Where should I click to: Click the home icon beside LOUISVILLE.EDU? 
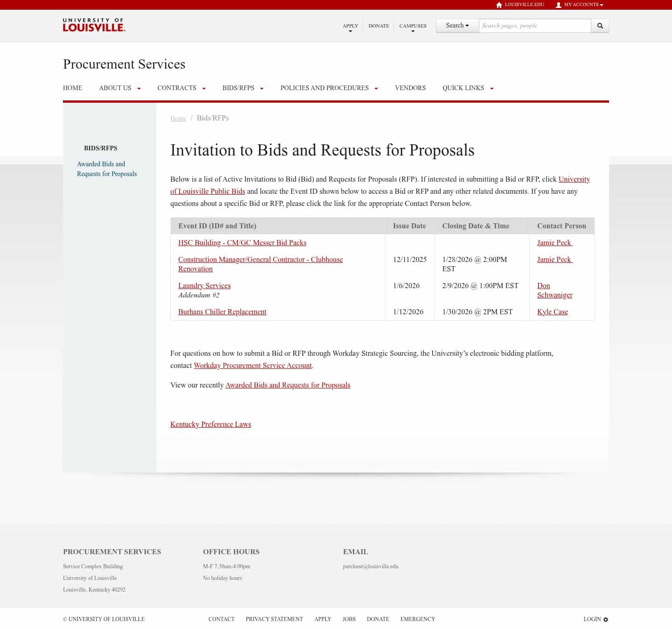(x=498, y=5)
